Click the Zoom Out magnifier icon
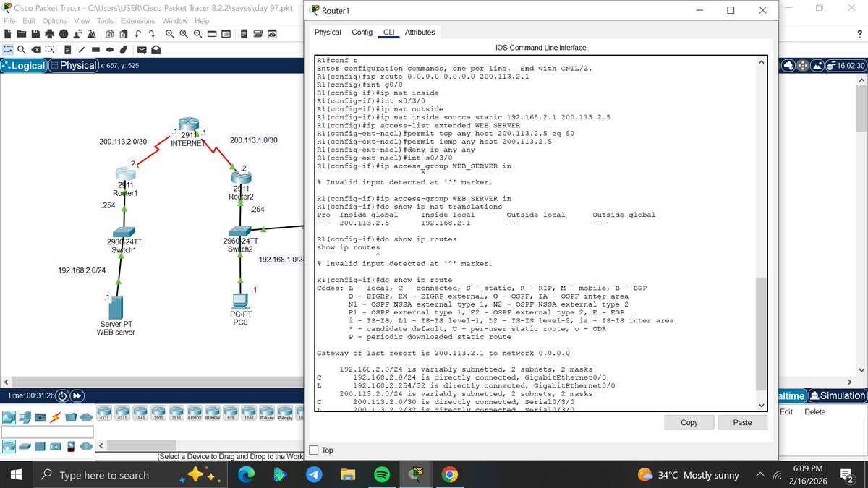This screenshot has height=488, width=868. 198,34
